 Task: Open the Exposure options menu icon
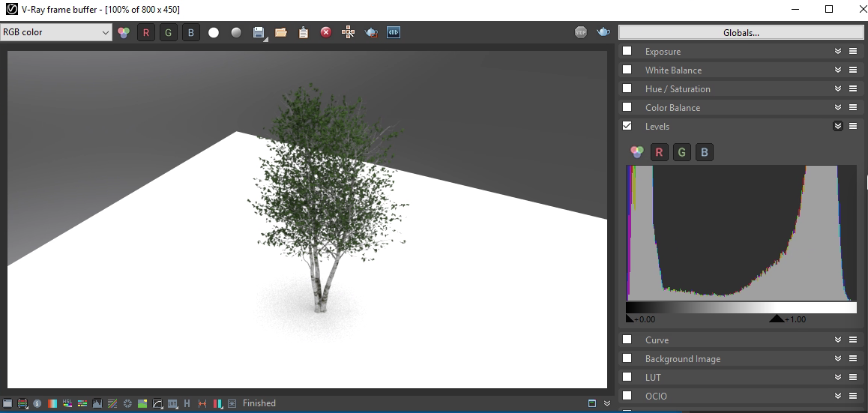pos(853,51)
